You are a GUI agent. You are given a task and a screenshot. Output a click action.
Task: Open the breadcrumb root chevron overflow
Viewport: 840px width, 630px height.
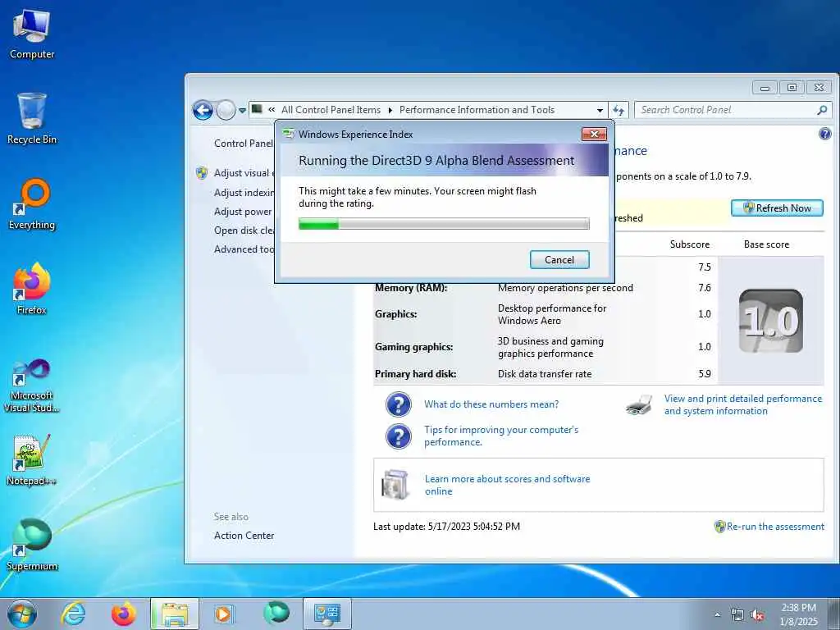pos(272,109)
